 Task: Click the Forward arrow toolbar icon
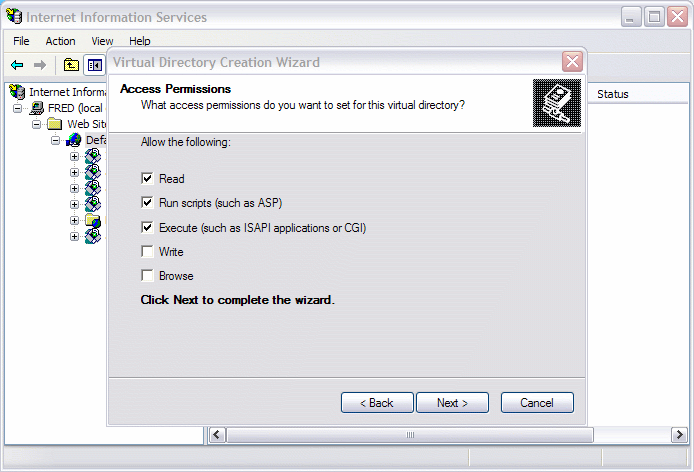point(40,65)
